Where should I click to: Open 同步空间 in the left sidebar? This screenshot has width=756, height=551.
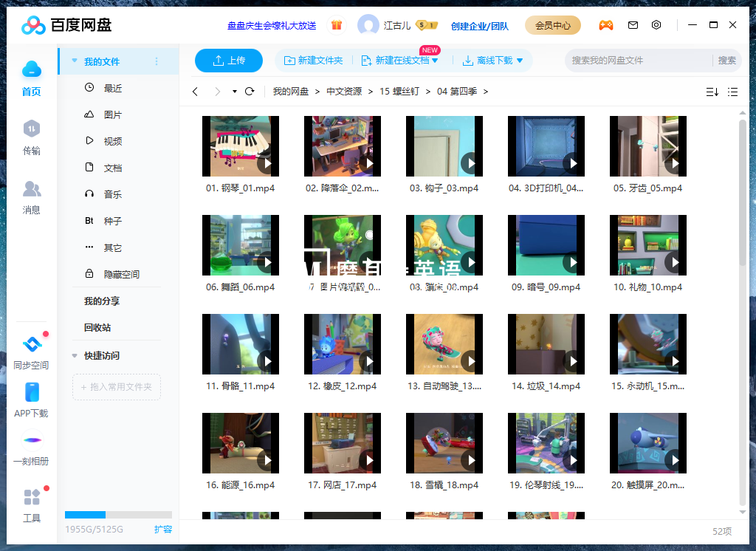[31, 352]
